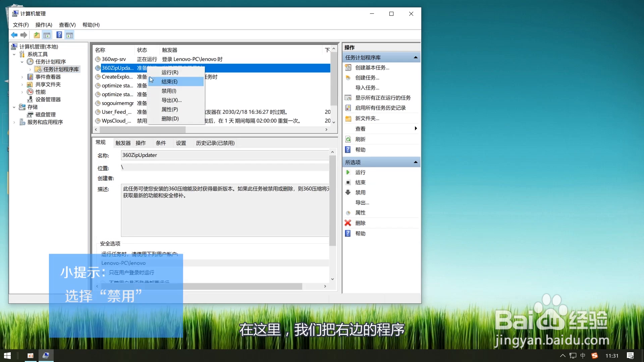Click the back arrow toolbar icon

click(x=14, y=35)
